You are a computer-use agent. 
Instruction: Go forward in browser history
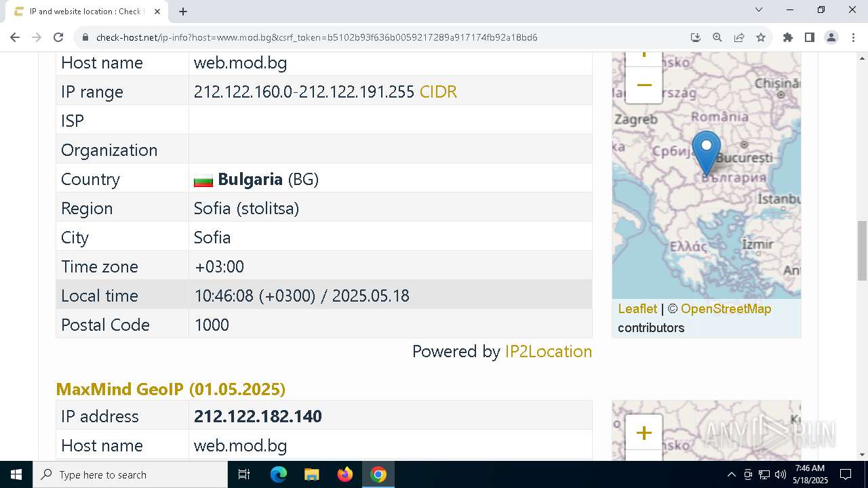pyautogui.click(x=37, y=37)
